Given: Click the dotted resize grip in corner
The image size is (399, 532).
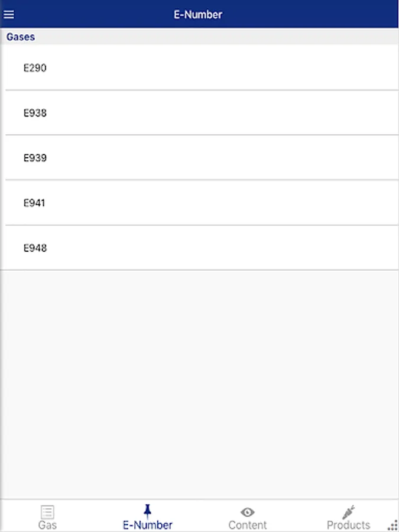Looking at the screenshot, I should 392,525.
